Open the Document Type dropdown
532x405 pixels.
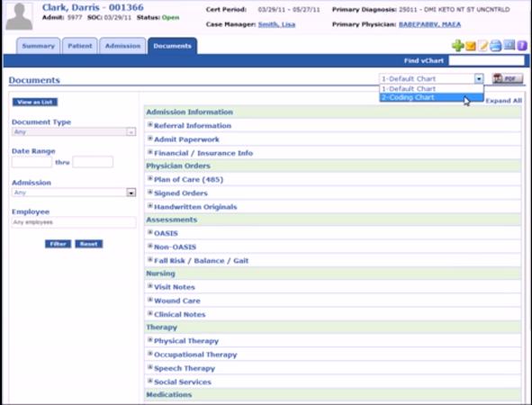coord(74,131)
